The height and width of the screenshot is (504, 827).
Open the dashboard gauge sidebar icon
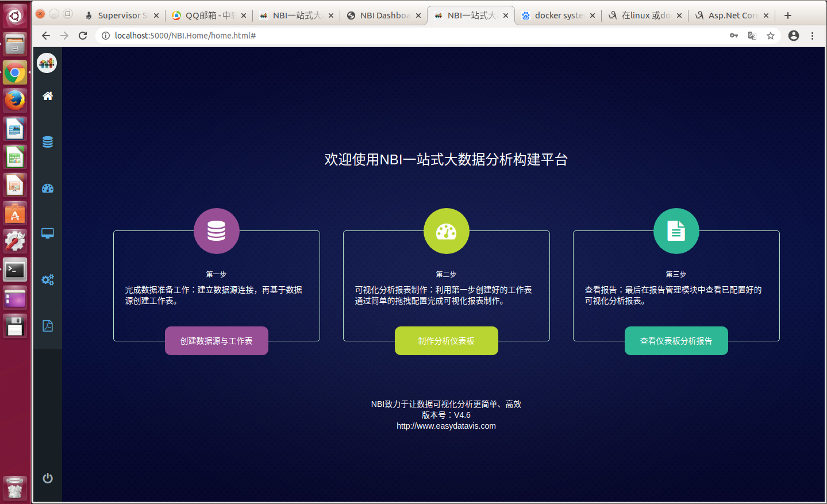(48, 188)
